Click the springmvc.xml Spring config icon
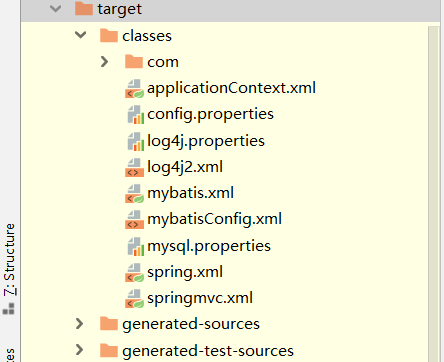444x362 pixels. [134, 299]
